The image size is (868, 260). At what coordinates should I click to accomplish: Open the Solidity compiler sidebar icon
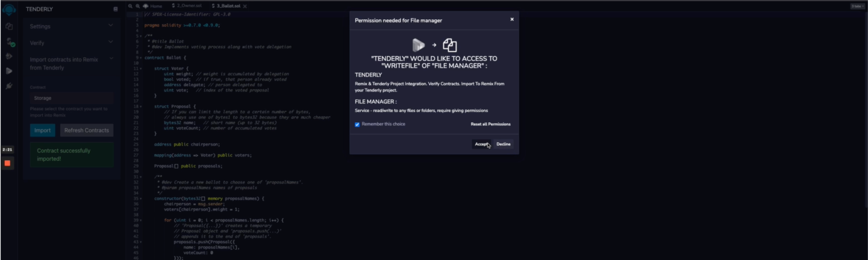point(10,42)
